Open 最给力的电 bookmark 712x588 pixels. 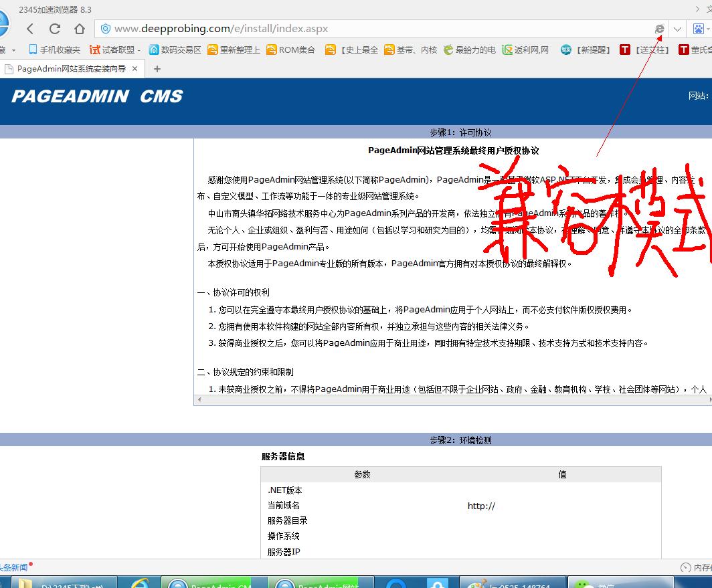click(470, 50)
